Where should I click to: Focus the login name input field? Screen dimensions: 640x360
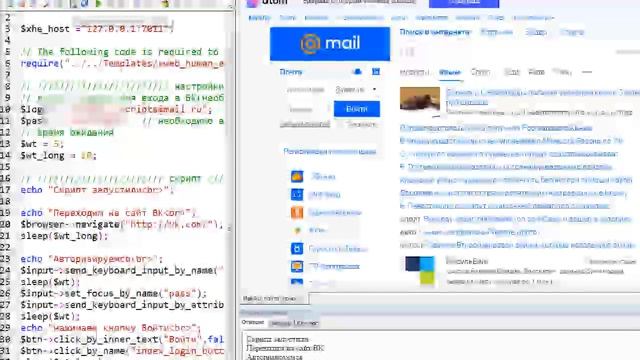coord(306,89)
